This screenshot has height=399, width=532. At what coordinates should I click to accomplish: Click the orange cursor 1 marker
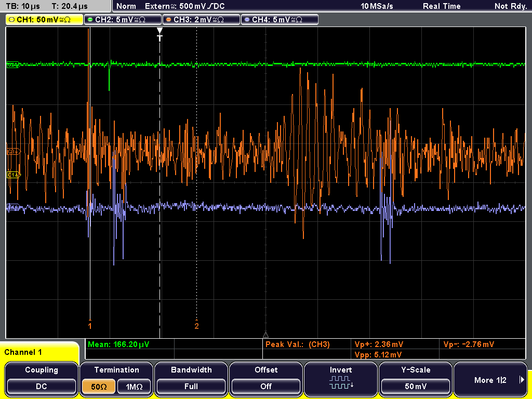pyautogui.click(x=89, y=325)
